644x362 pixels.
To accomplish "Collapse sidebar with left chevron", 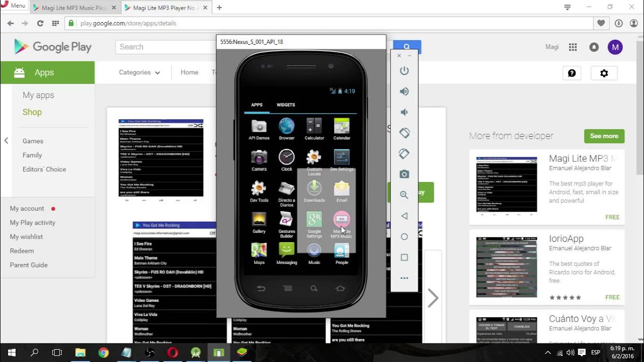I will click(6, 141).
